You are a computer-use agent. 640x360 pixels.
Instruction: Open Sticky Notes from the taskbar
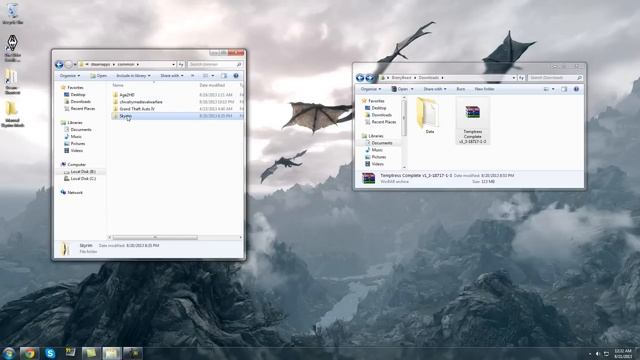(x=91, y=353)
